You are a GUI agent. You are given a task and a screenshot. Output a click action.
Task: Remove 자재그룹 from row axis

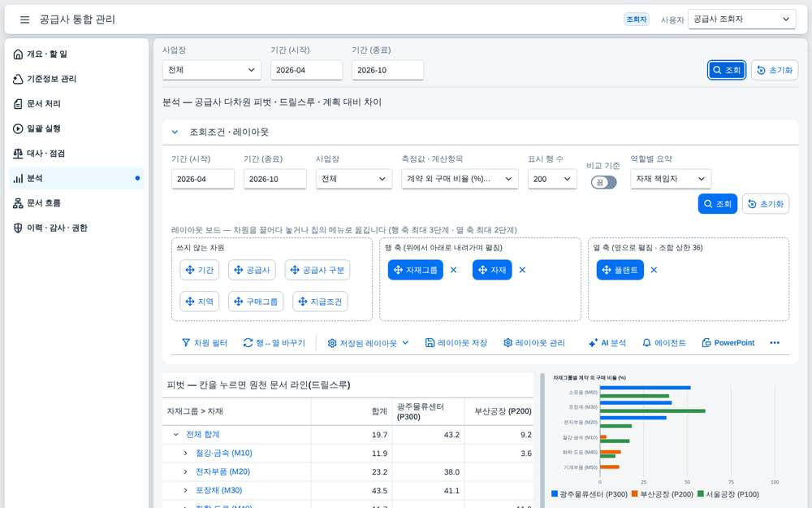tap(454, 270)
